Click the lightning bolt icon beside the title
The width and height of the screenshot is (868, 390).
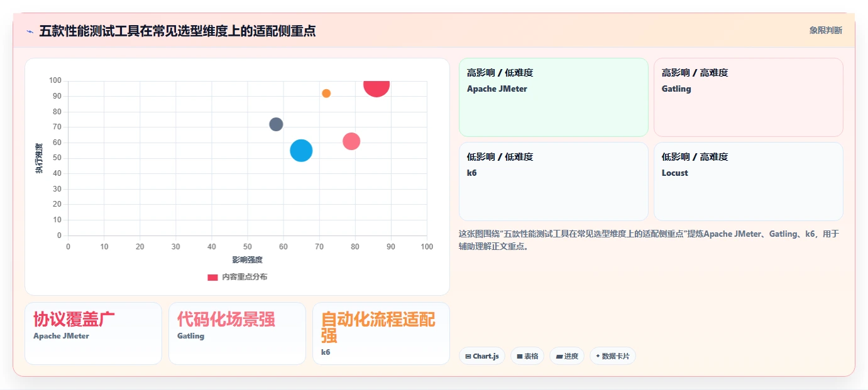30,31
